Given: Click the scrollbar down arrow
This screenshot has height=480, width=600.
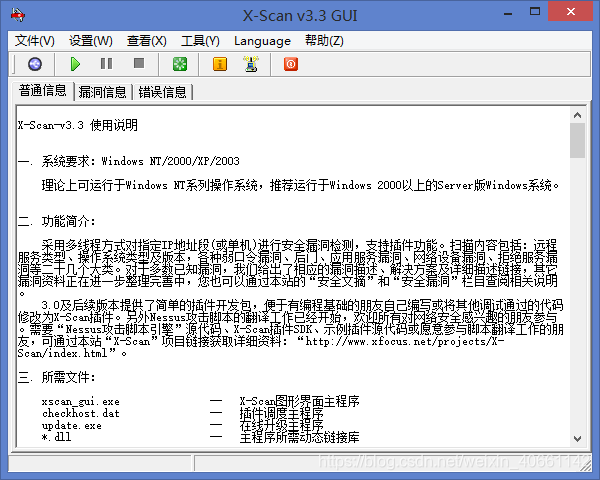Looking at the screenshot, I should pyautogui.click(x=577, y=439).
